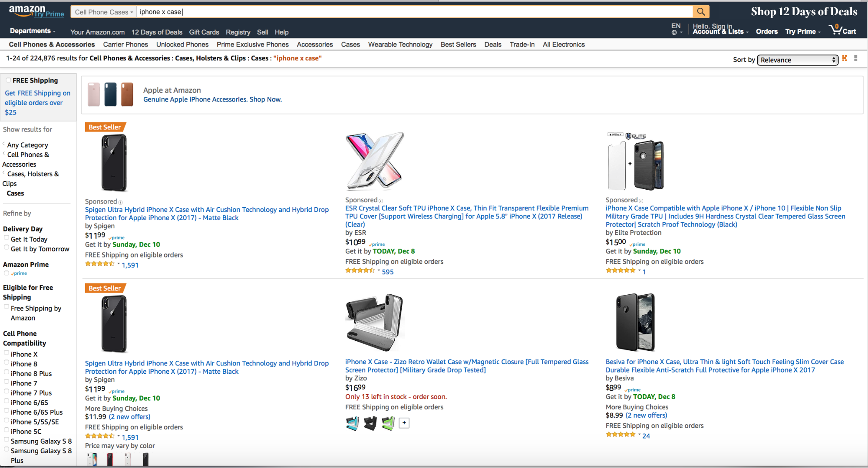Viewport: 868px width, 468px height.
Task: Expand Account & Lists dropdown
Action: pyautogui.click(x=720, y=31)
